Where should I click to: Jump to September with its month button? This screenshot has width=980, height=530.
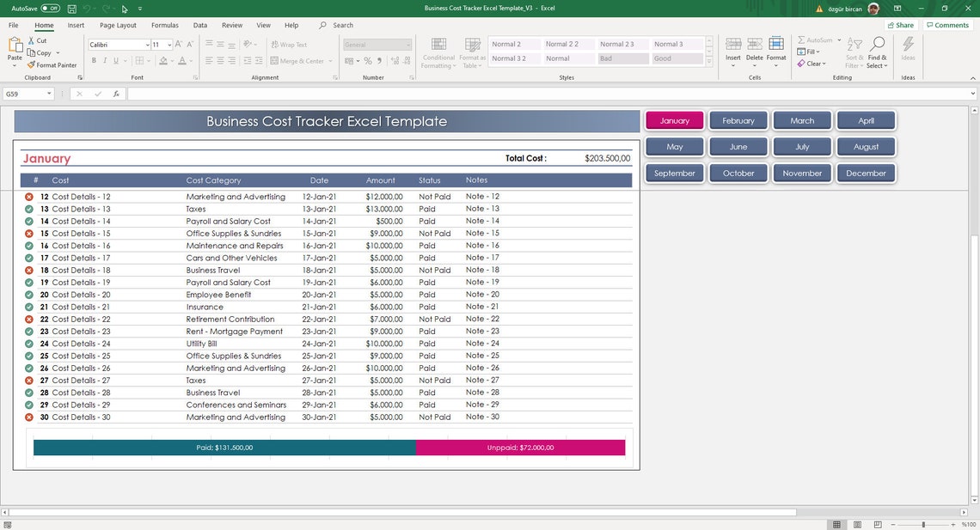[x=674, y=173]
